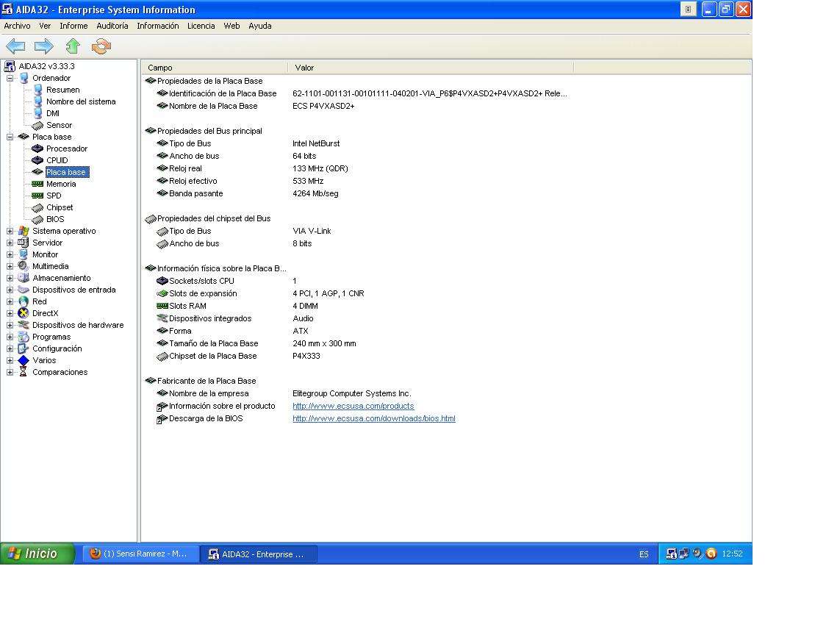Open the Ver menu
The image size is (840, 630).
45,26
